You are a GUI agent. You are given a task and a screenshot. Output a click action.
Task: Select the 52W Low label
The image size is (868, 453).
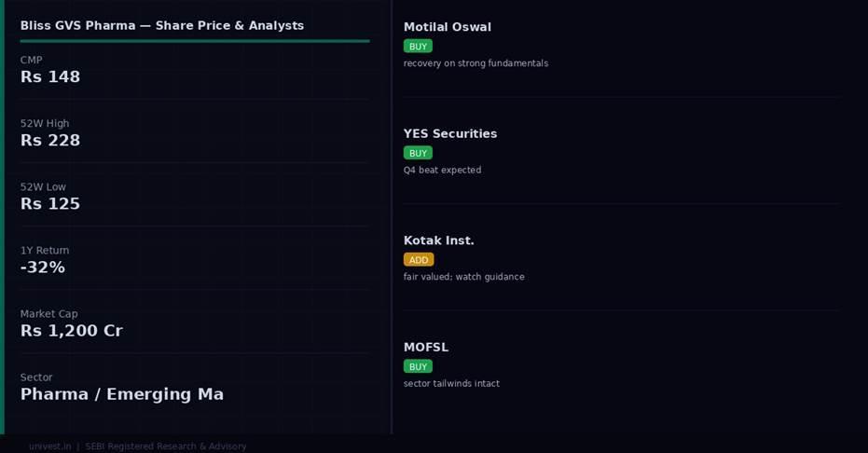pyautogui.click(x=43, y=187)
